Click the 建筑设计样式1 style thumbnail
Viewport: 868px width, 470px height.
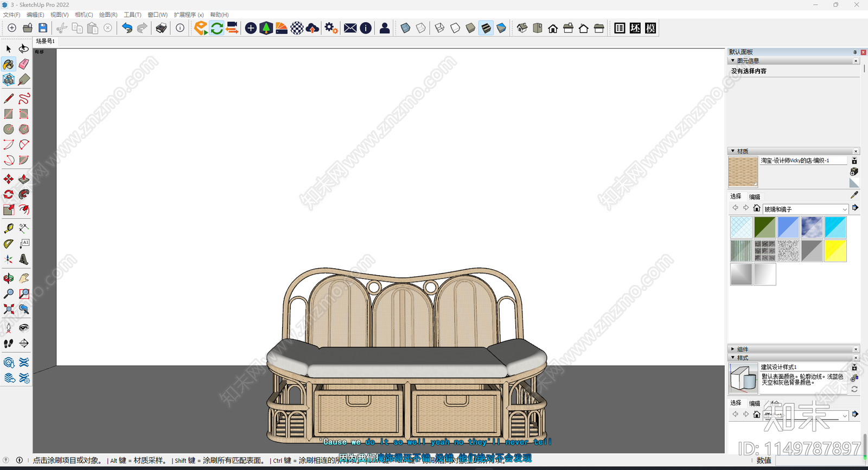point(743,378)
